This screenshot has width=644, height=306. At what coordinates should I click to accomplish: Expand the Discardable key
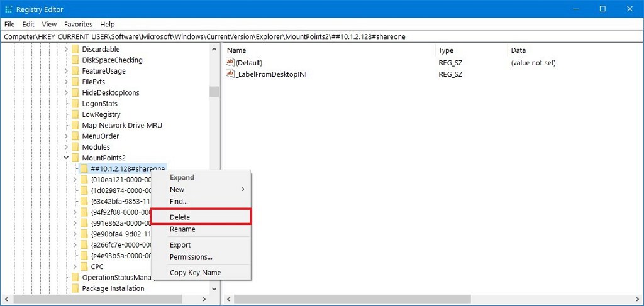click(66, 49)
